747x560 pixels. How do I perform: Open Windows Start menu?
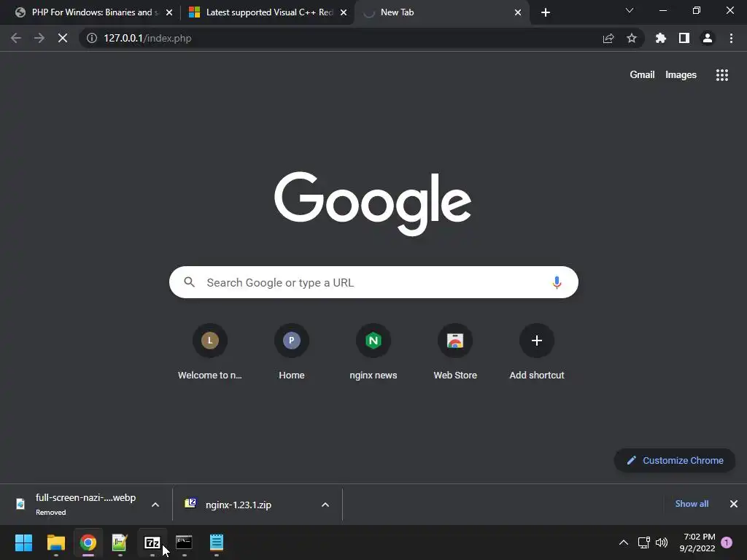pyautogui.click(x=24, y=542)
